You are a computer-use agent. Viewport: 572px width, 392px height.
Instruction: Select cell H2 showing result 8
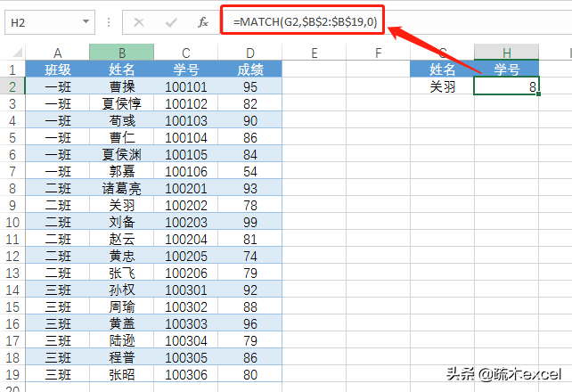click(507, 86)
